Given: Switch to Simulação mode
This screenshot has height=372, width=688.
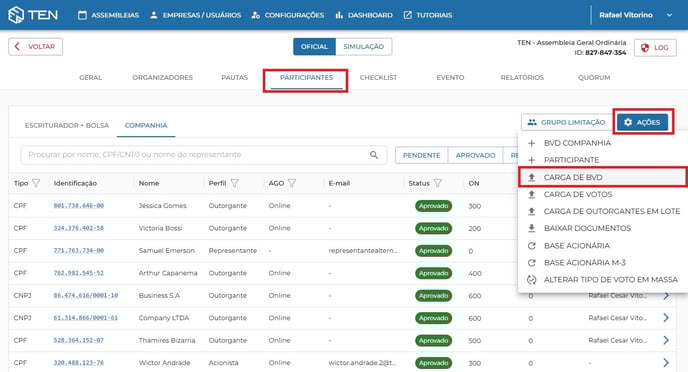Looking at the screenshot, I should pos(363,46).
